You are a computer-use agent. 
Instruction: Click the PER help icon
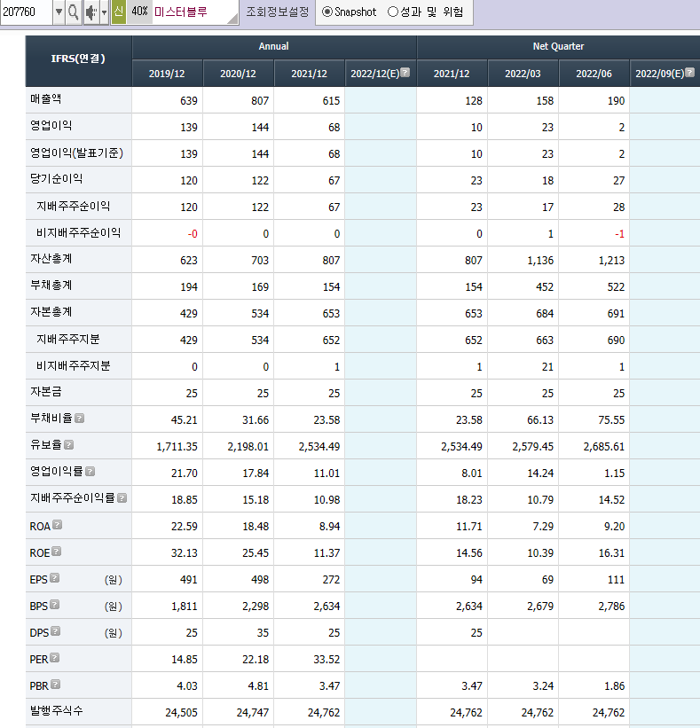54,658
